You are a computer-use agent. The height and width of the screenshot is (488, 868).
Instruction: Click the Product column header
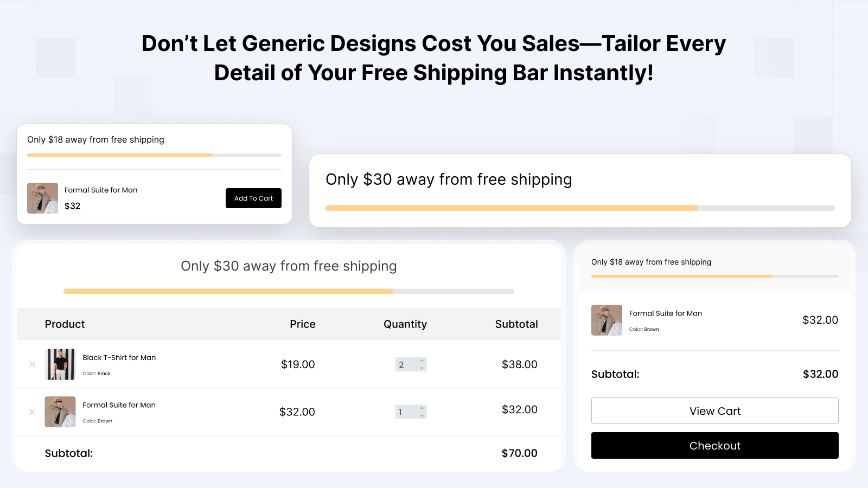tap(65, 324)
